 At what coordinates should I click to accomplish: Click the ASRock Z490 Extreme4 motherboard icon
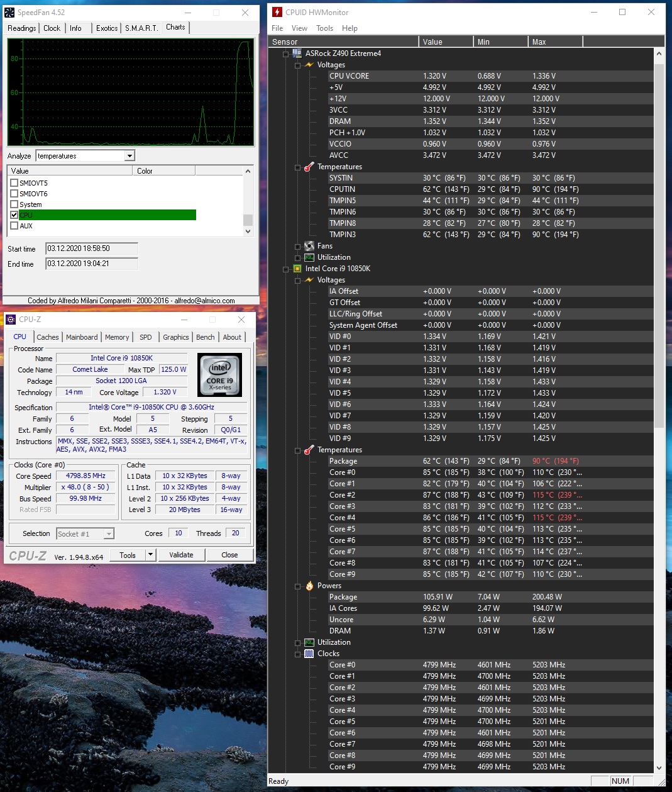pyautogui.click(x=296, y=53)
